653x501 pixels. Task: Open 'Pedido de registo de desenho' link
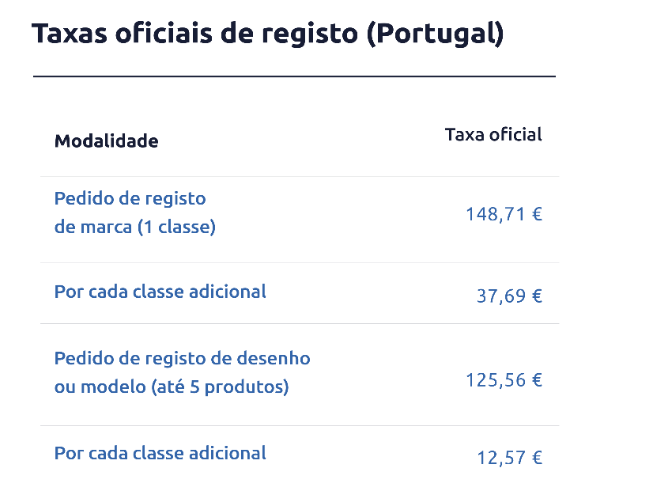point(182,358)
